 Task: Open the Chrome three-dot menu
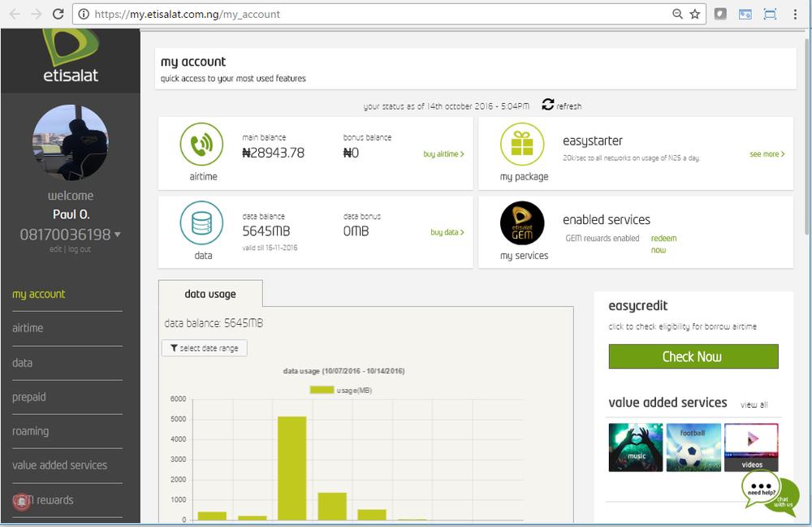(x=795, y=14)
